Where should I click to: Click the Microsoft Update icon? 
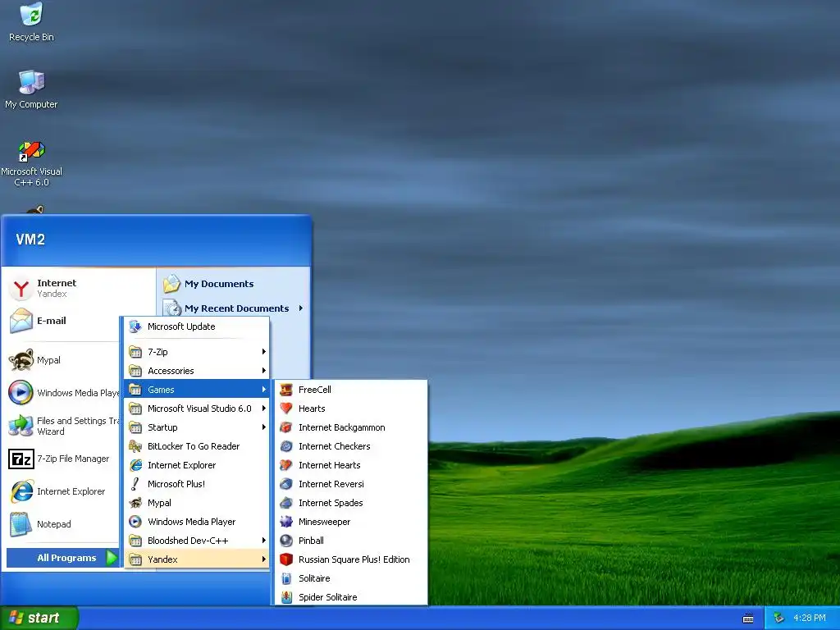135,326
